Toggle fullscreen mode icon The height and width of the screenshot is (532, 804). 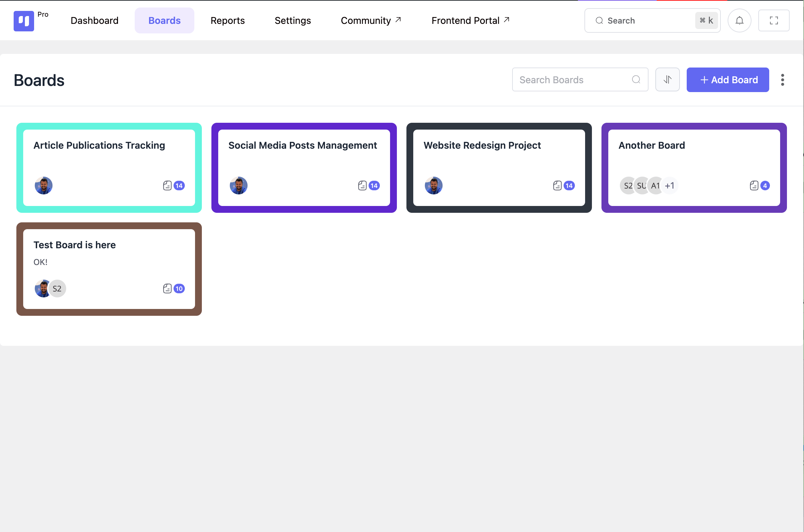[774, 21]
